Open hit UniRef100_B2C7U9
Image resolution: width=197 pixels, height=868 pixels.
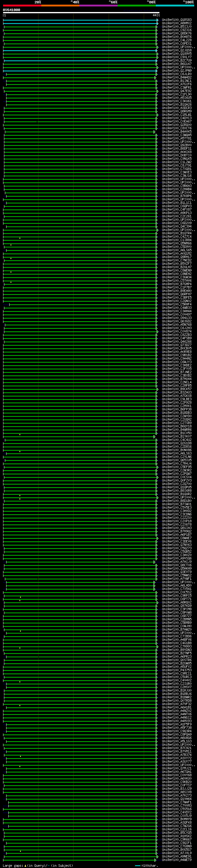click(177, 61)
